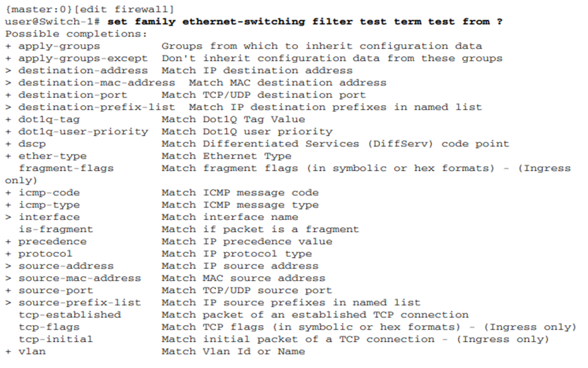The width and height of the screenshot is (588, 368).
Task: Select destination-mac-address in the list
Action: pyautogui.click(x=96, y=83)
